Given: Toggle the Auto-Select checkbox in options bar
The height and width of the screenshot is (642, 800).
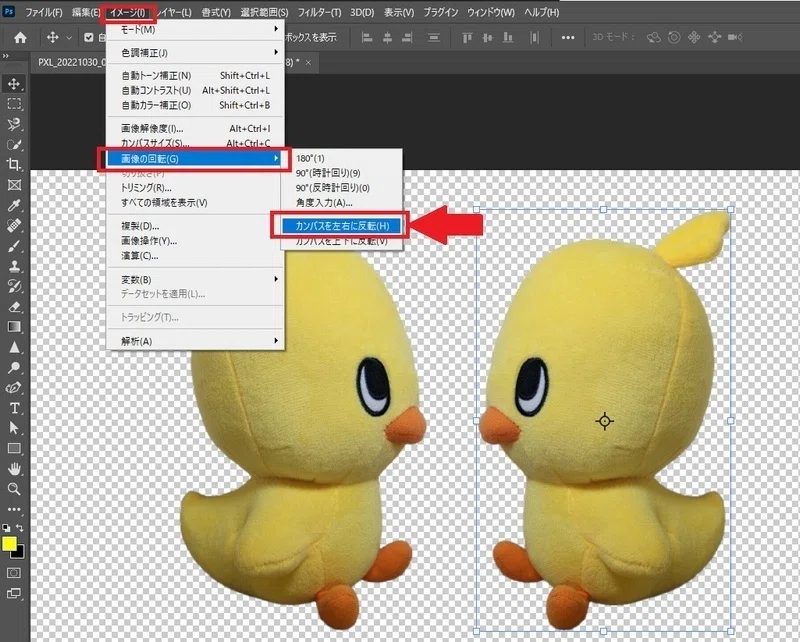Looking at the screenshot, I should tap(89, 37).
